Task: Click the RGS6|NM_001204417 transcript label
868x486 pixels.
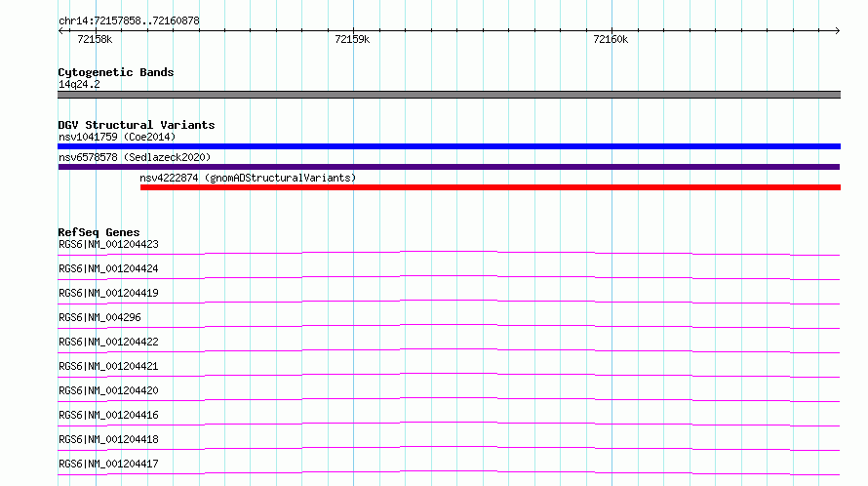Action: coord(108,464)
